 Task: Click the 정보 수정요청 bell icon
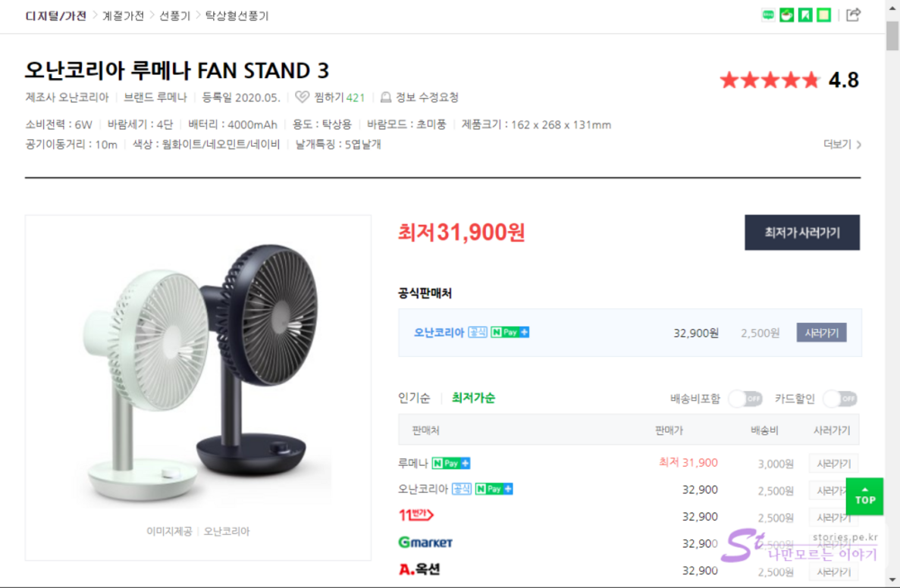(x=386, y=97)
